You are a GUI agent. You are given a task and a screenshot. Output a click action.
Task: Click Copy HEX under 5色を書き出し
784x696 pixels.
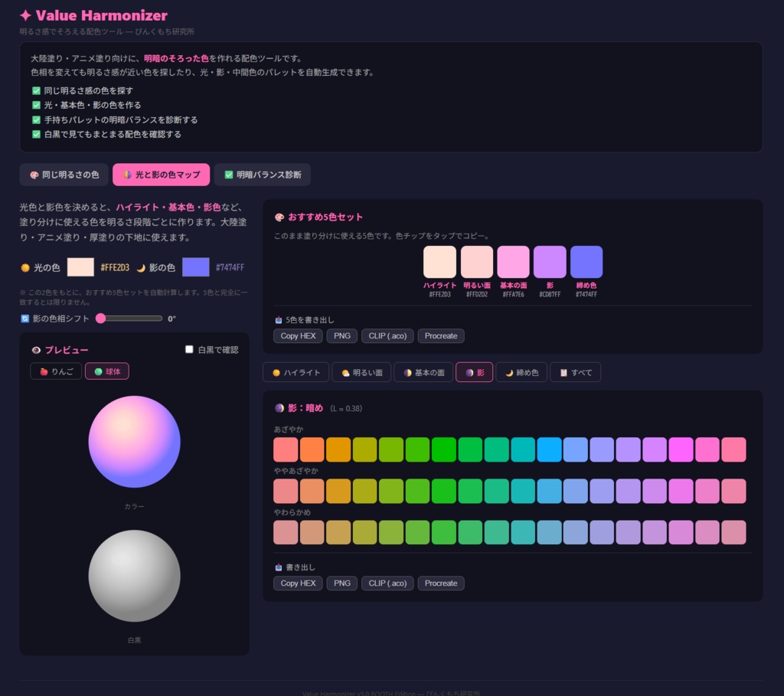click(x=298, y=336)
